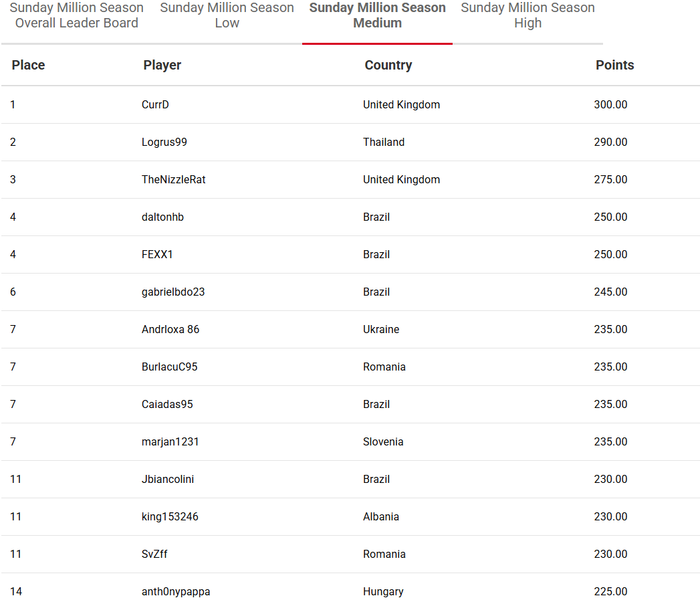Click on Andrloxa 86 player name
The image size is (700, 610).
(x=170, y=330)
